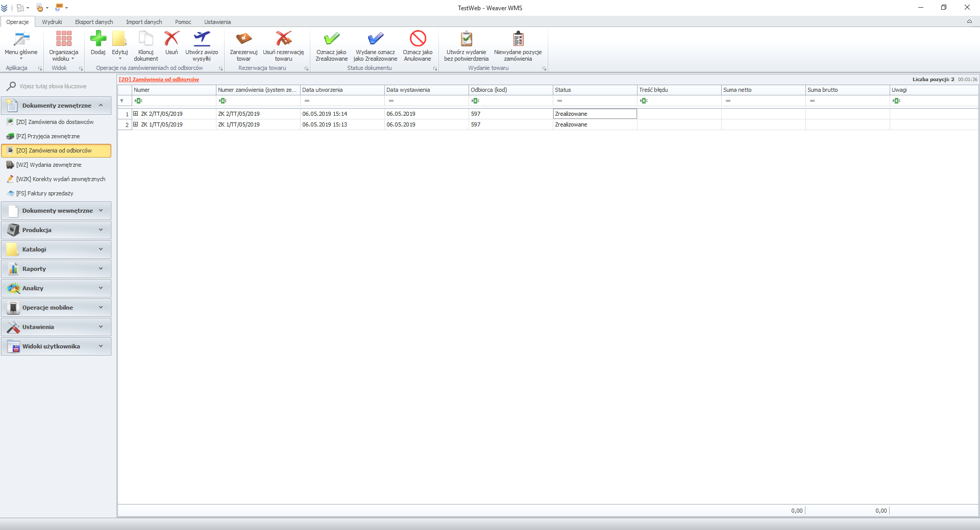Viewport: 980px width, 530px height.
Task: Click Oznacz jako Anulowane prohibition icon
Action: 418,39
